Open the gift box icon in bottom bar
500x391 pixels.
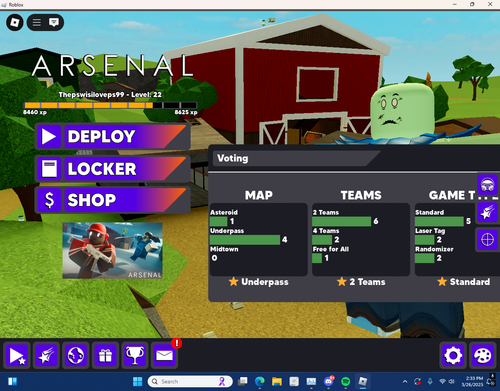[105, 355]
